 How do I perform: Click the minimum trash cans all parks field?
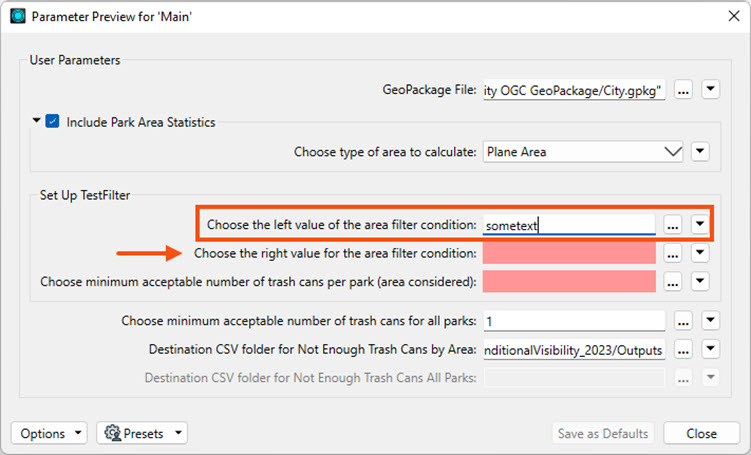tap(574, 321)
